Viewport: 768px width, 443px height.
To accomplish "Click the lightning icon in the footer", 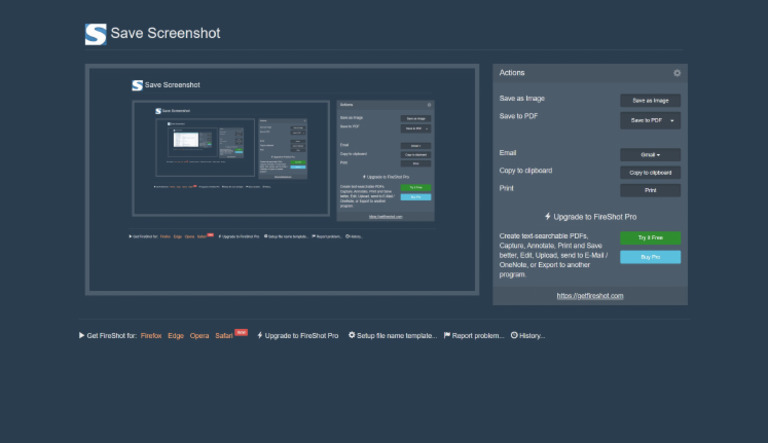I will pyautogui.click(x=260, y=335).
